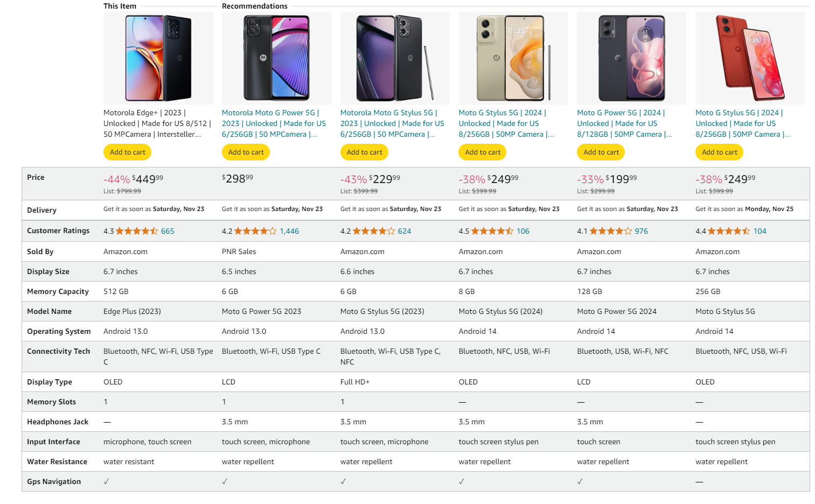This screenshot has width=815, height=504.
Task: Click the star rating beside 976 reviews
Action: click(x=611, y=231)
